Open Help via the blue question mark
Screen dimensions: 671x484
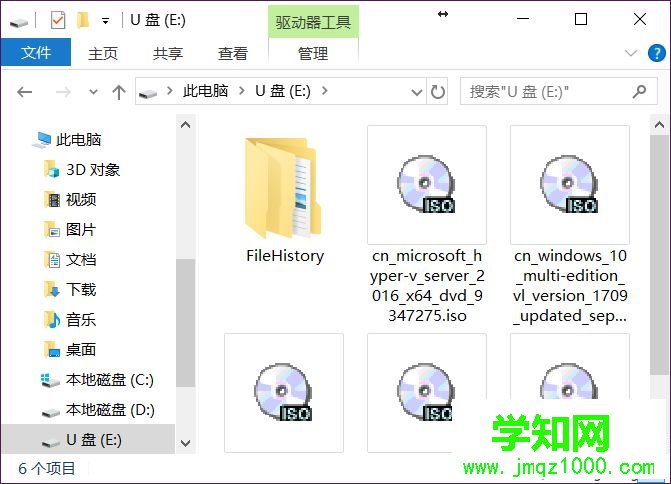coord(656,53)
